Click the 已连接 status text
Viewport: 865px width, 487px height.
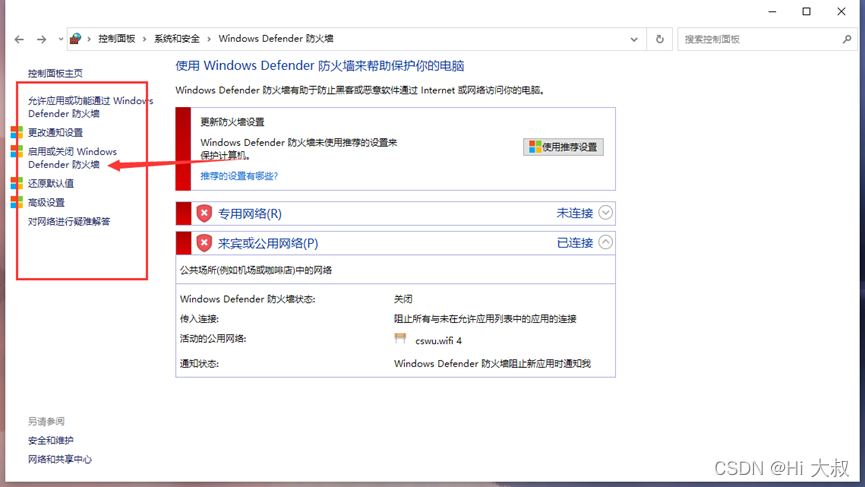[x=574, y=243]
